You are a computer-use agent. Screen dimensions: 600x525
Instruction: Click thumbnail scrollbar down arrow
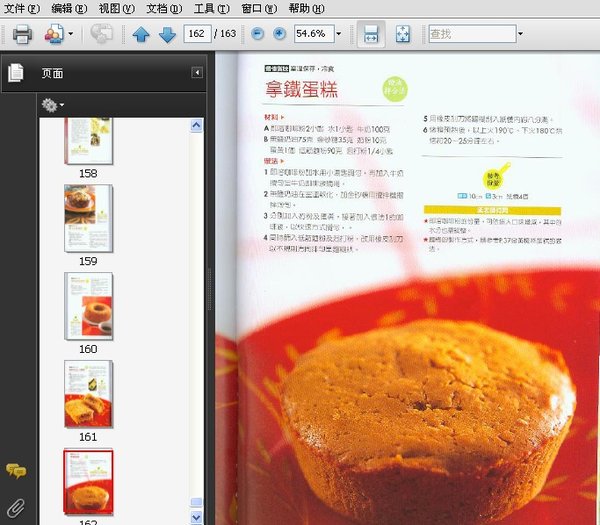196,518
